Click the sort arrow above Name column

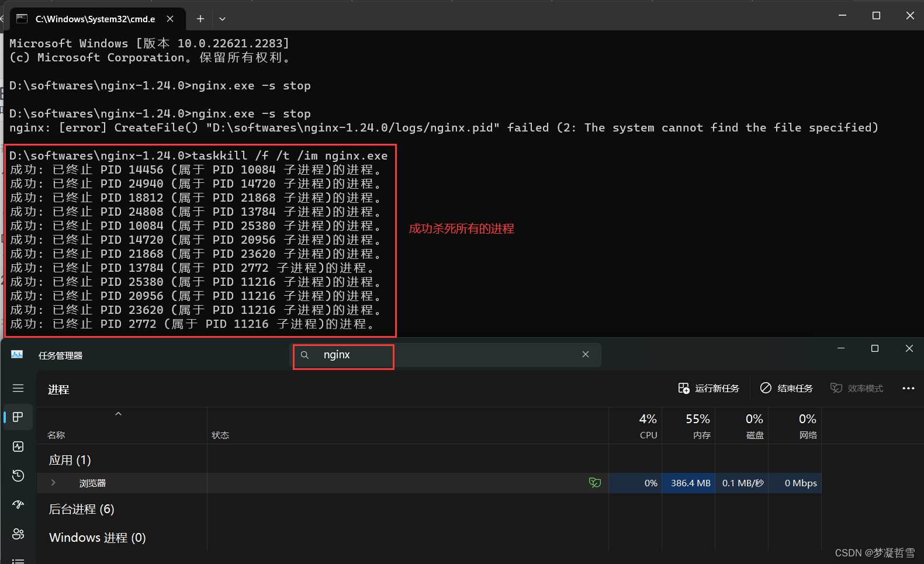118,414
